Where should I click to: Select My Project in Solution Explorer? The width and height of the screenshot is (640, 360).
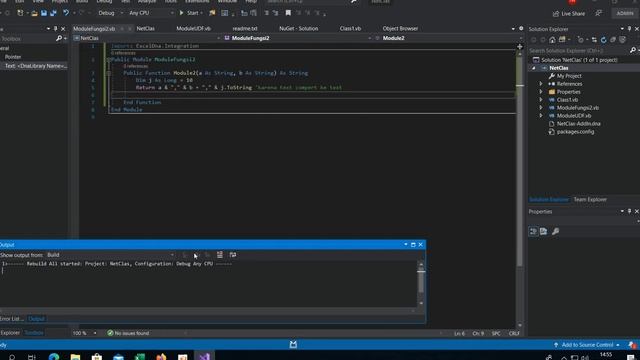[x=569, y=76]
